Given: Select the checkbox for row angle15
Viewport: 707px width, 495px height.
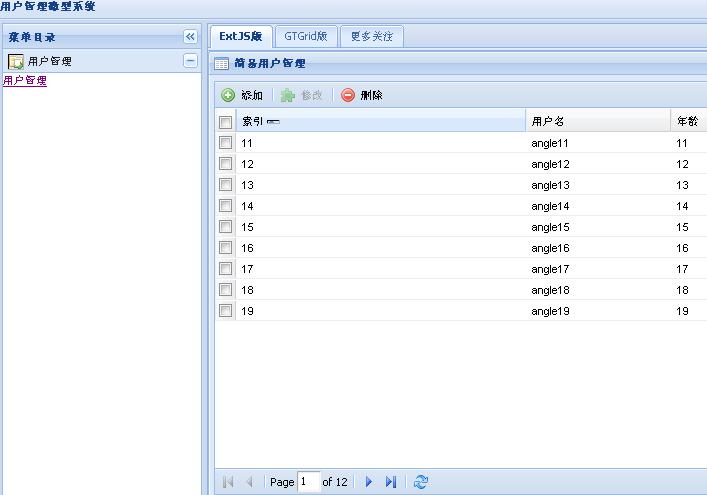Looking at the screenshot, I should (226, 227).
